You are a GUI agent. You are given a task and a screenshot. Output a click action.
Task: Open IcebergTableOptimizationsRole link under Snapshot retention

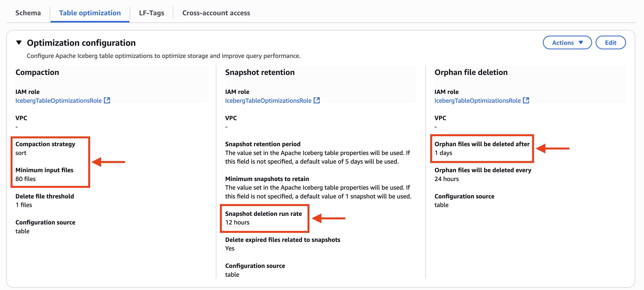pos(268,101)
